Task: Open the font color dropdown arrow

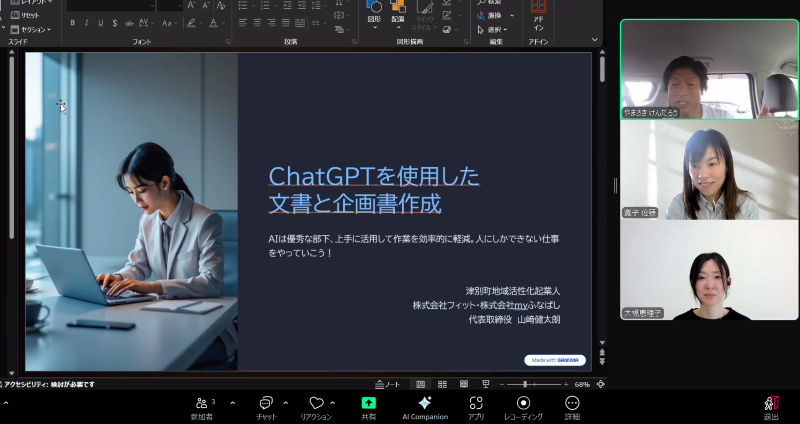Action: click(223, 23)
